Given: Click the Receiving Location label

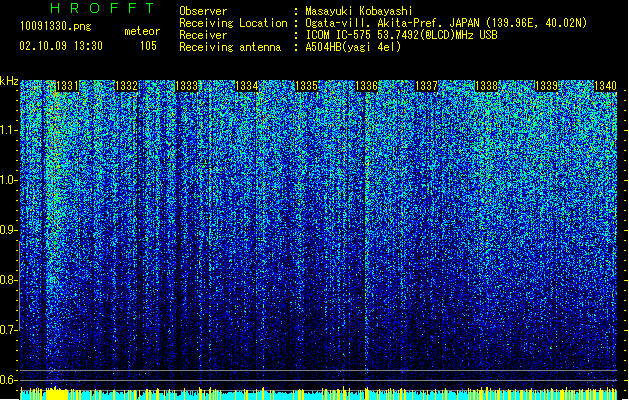Looking at the screenshot, I should tap(233, 23).
